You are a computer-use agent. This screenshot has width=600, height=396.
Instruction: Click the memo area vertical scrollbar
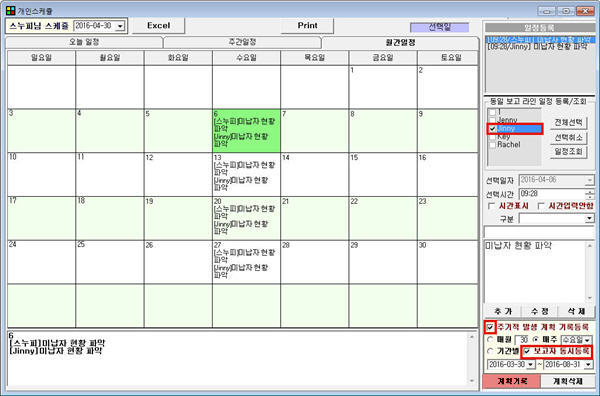click(x=590, y=272)
